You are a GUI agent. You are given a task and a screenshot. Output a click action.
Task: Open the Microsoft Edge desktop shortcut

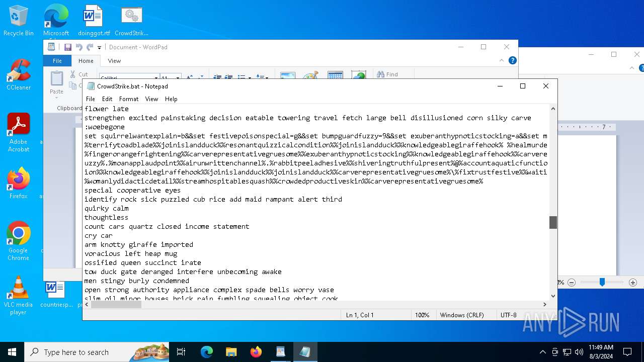click(56, 21)
